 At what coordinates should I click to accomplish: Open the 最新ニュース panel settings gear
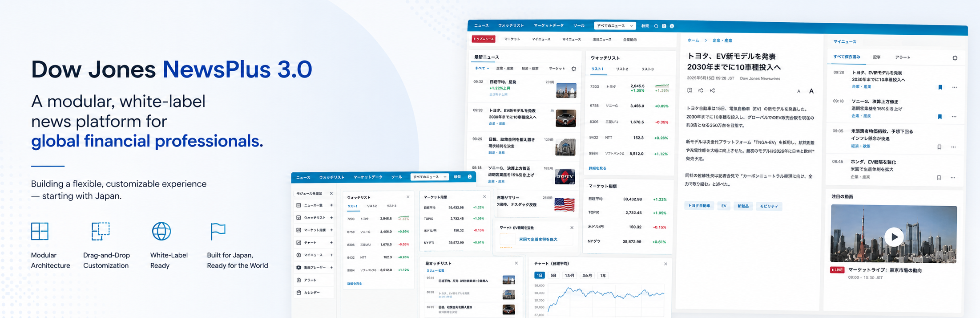574,69
